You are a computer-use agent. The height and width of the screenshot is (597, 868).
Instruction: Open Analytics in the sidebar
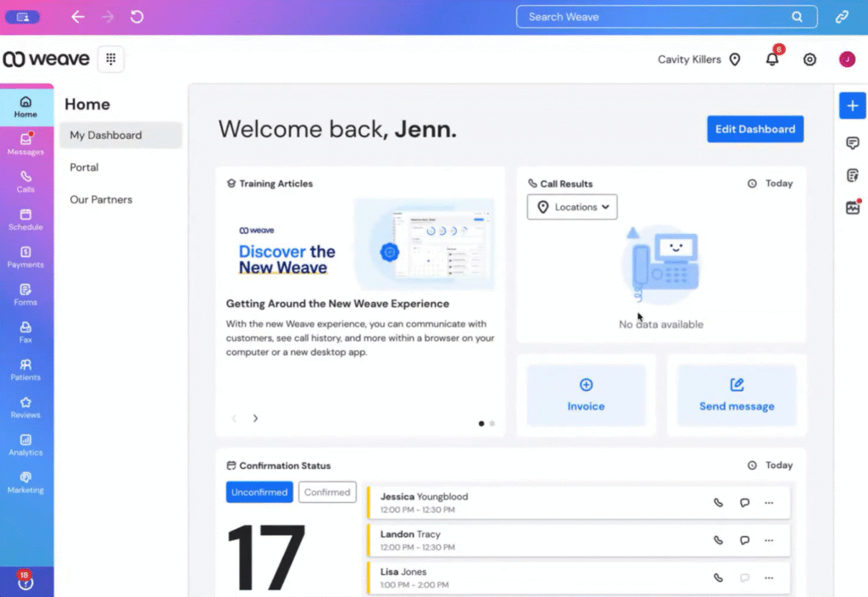(x=25, y=445)
